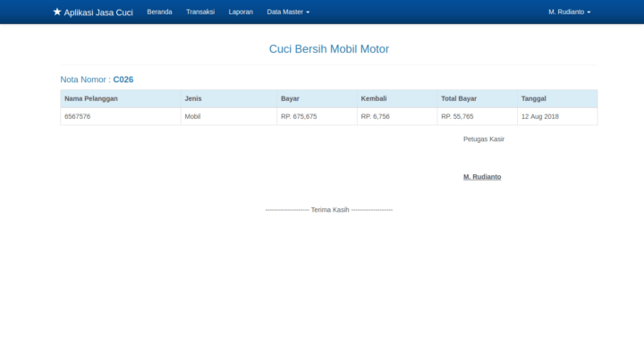644x362 pixels.
Task: Click the Kembali column header
Action: 374,98
